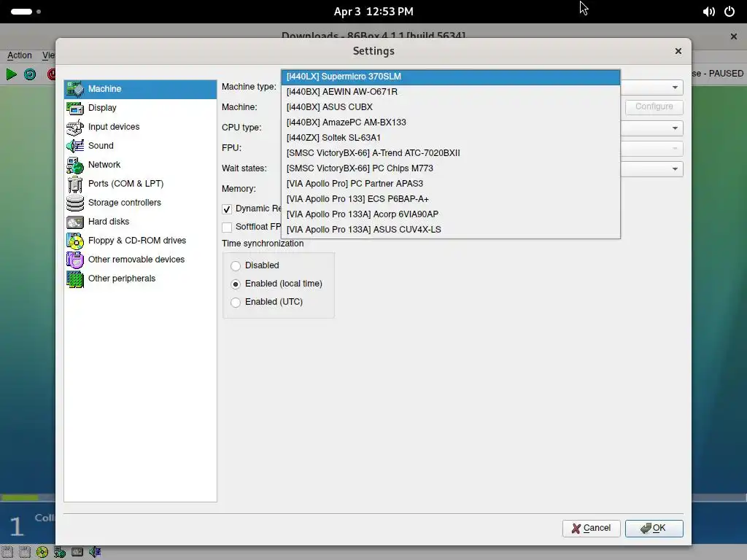747x560 pixels.
Task: Choose [i440LX] Supermicro 370SLM from the list
Action: click(x=451, y=77)
